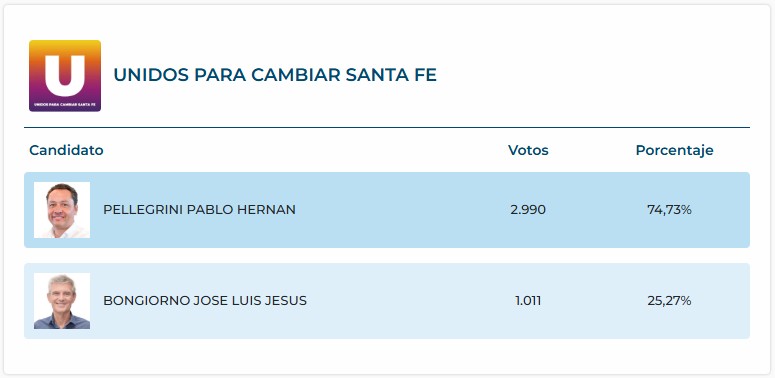Click the divider line below party header
This screenshot has width=775, height=378.
387,127
